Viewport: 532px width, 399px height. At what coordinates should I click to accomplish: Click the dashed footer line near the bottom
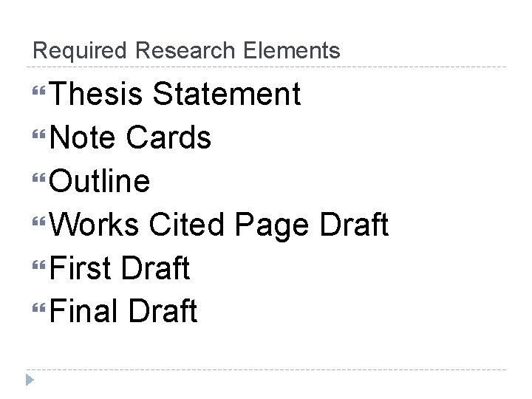(266, 369)
